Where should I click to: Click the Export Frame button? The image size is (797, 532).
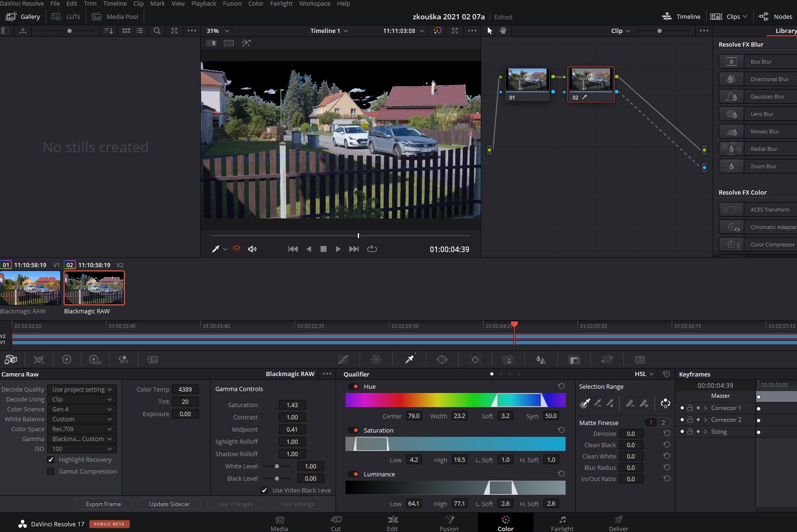click(x=103, y=504)
